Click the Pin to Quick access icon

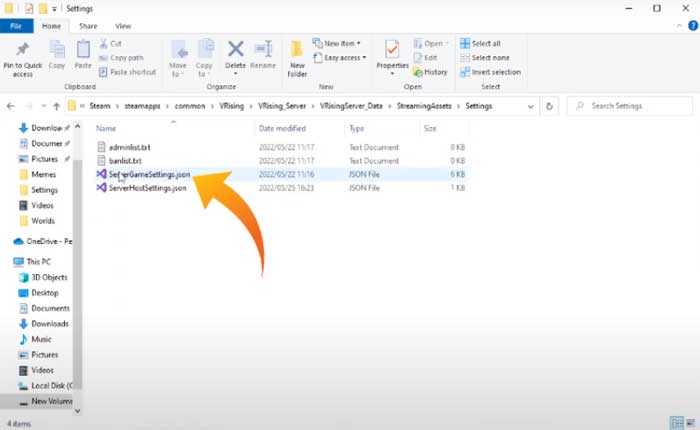[22, 50]
